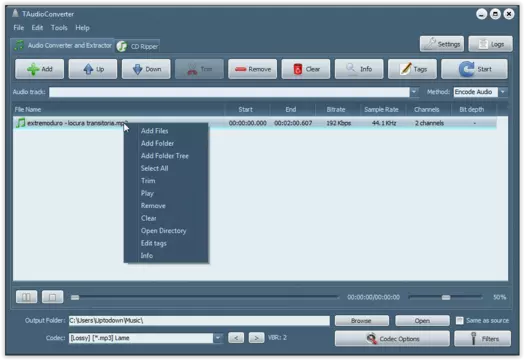The image size is (524, 360).
Task: Clear the list with Clear trash button
Action: point(306,69)
